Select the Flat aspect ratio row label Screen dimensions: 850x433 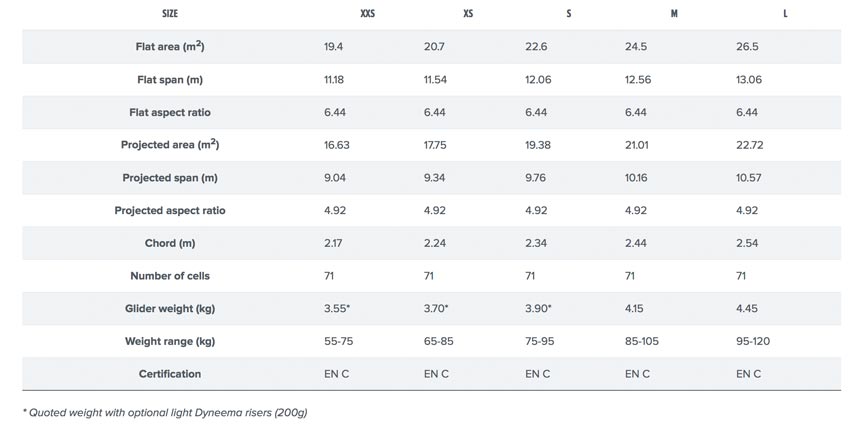(170, 113)
